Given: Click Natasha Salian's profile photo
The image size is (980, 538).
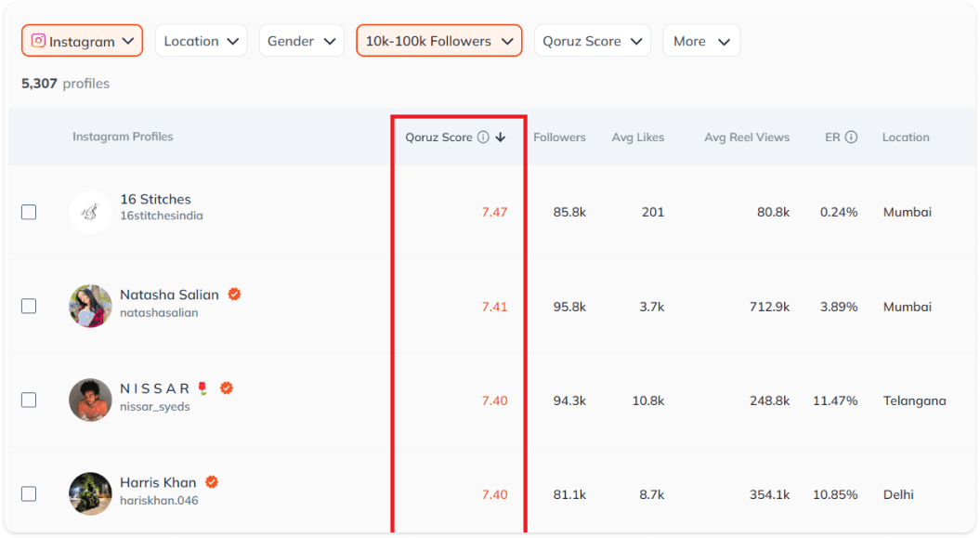Looking at the screenshot, I should coord(90,306).
